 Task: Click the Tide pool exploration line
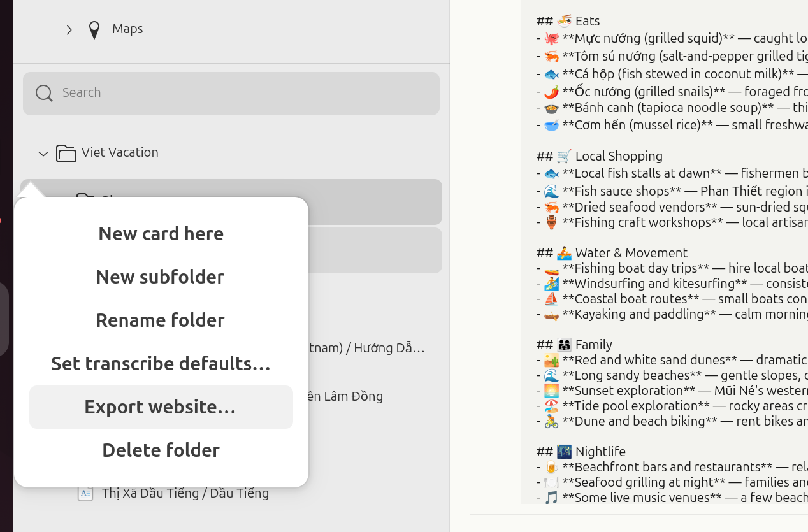tap(672, 406)
